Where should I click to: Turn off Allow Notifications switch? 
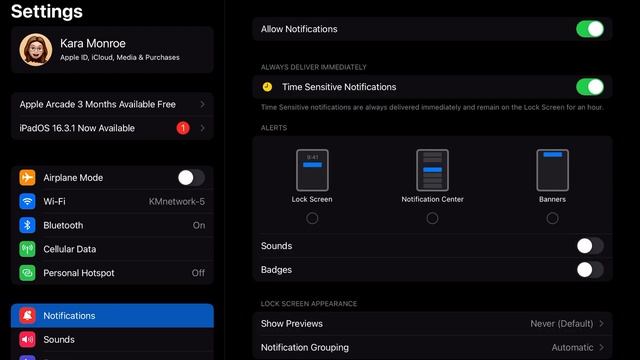click(590, 29)
